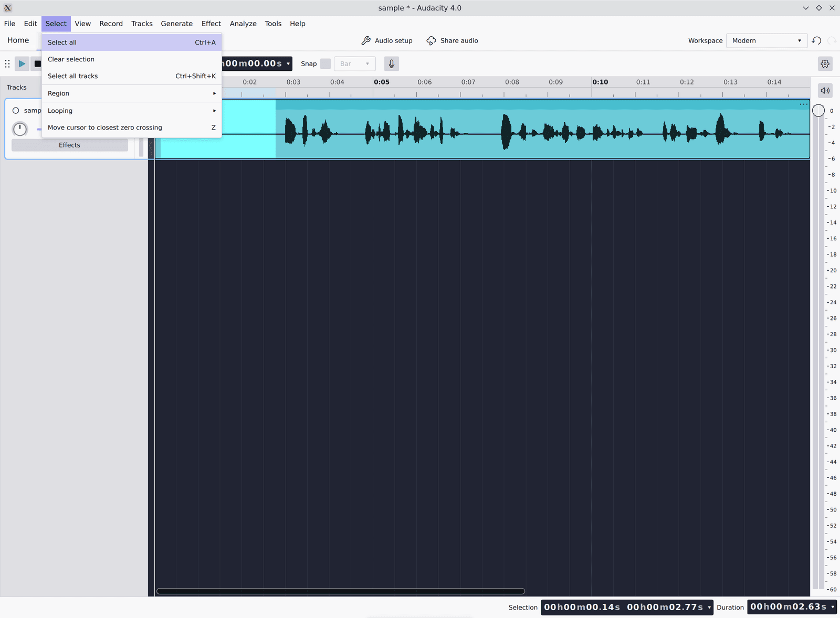The width and height of the screenshot is (840, 618).
Task: Open the playhead time format dropdown arrow
Action: coord(288,64)
